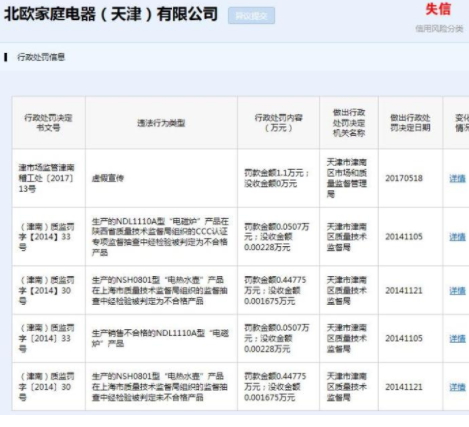Click the 行政处罚决定书文号 column header
Viewport: 469px width, 427px height.
tap(48, 123)
